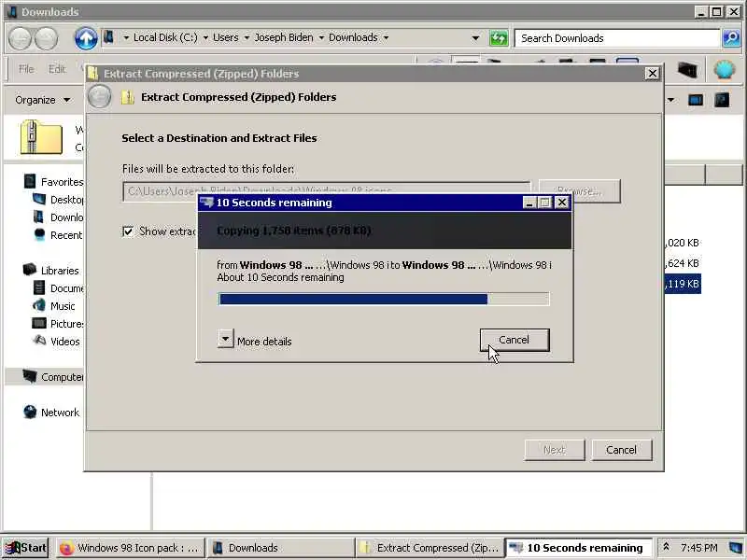The width and height of the screenshot is (747, 560).
Task: Click the blue Up arrow button
Action: click(86, 38)
